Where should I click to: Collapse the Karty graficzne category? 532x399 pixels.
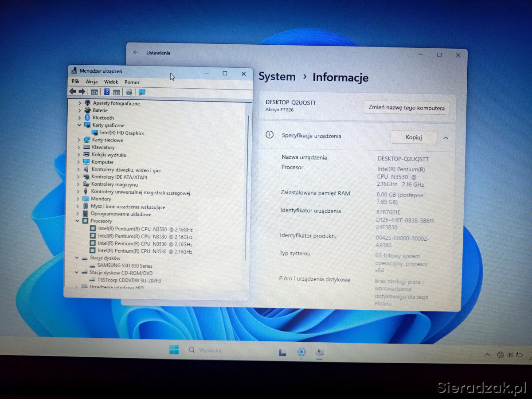pyautogui.click(x=79, y=125)
